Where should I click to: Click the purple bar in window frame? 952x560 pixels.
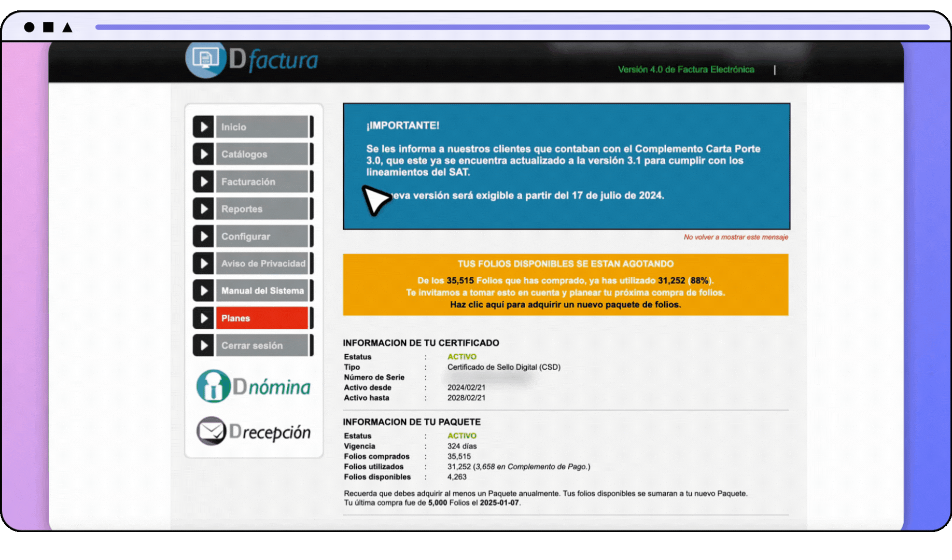point(512,27)
